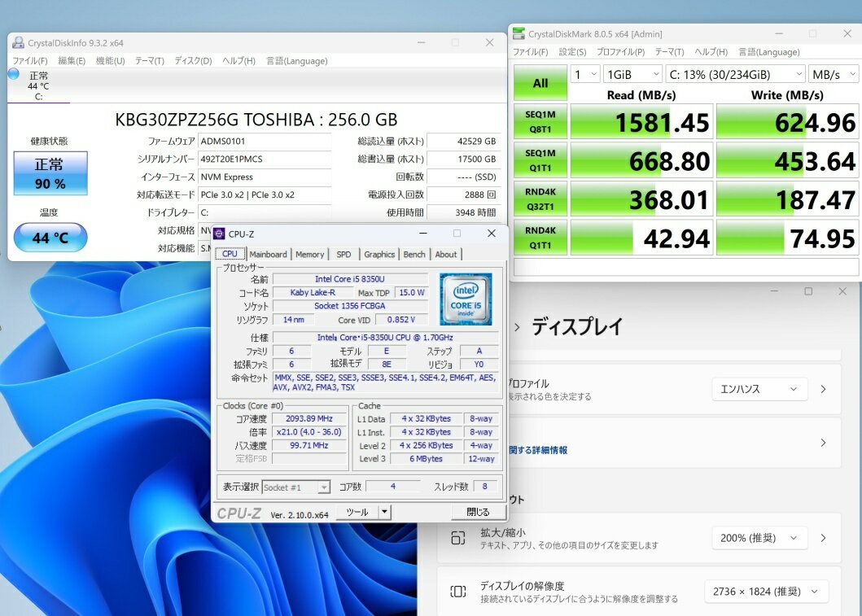The width and height of the screenshot is (862, 616).
Task: Click the scale (拡大/縮小) icon in display settings
Action: (x=458, y=538)
